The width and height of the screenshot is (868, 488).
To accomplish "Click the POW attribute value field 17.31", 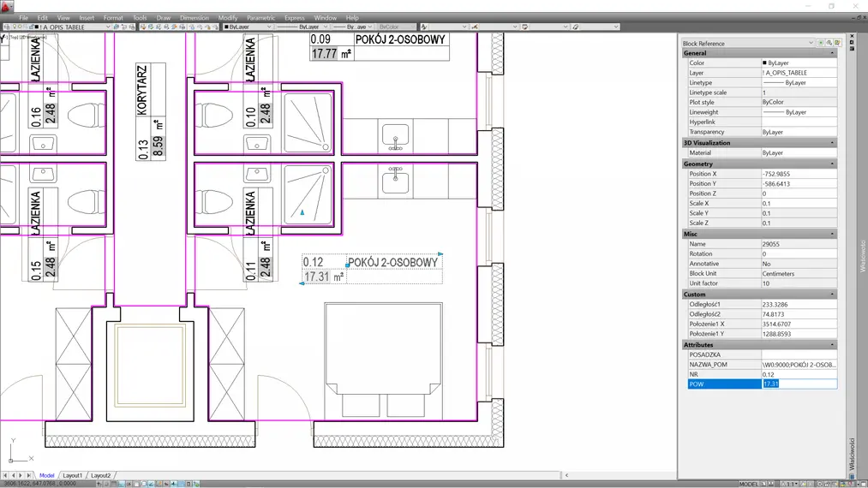I will tap(799, 384).
